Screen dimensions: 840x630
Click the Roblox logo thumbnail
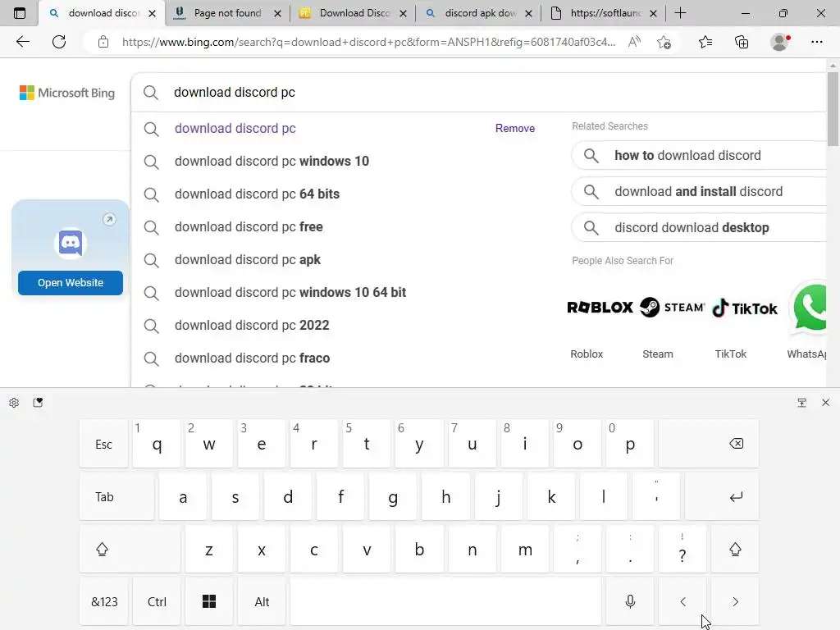coord(600,308)
